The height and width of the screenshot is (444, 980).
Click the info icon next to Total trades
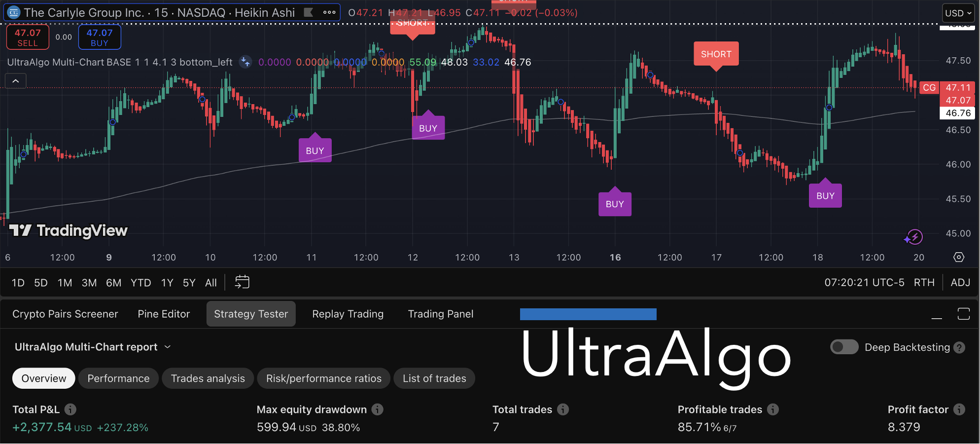[x=563, y=409]
